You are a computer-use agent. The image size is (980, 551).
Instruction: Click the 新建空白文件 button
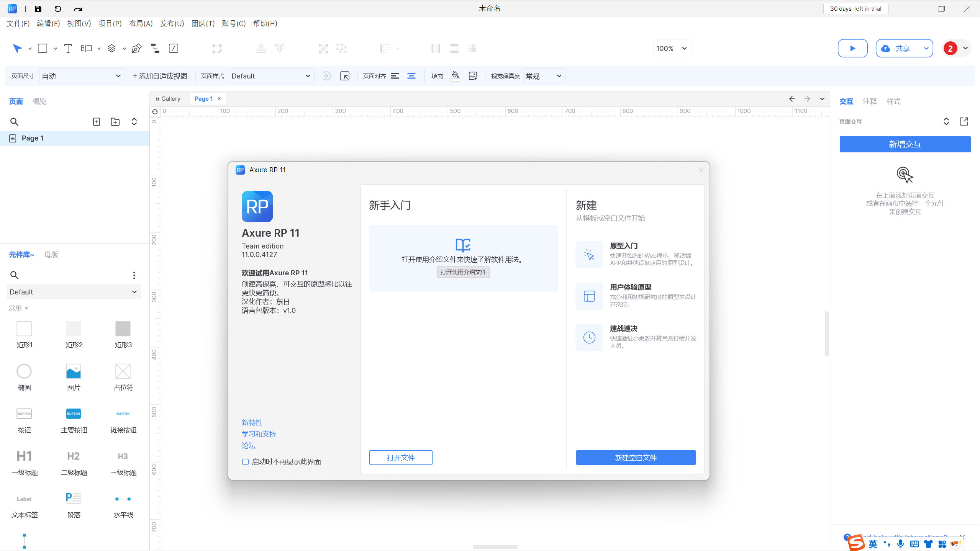click(x=636, y=458)
